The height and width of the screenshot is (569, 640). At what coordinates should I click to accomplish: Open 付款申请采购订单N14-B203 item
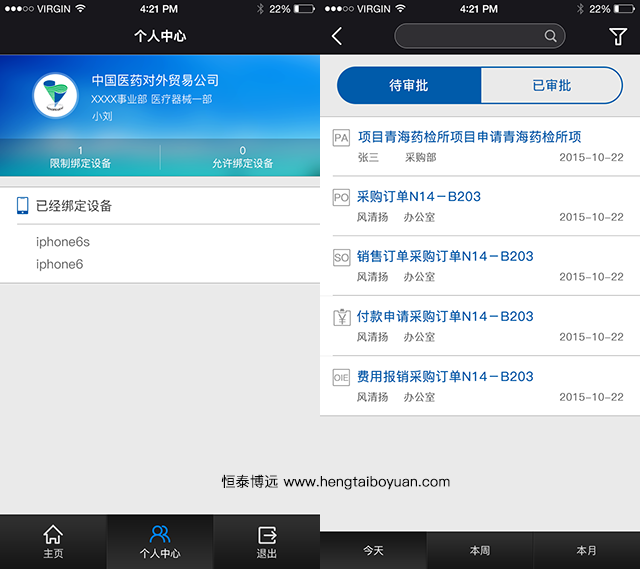480,326
